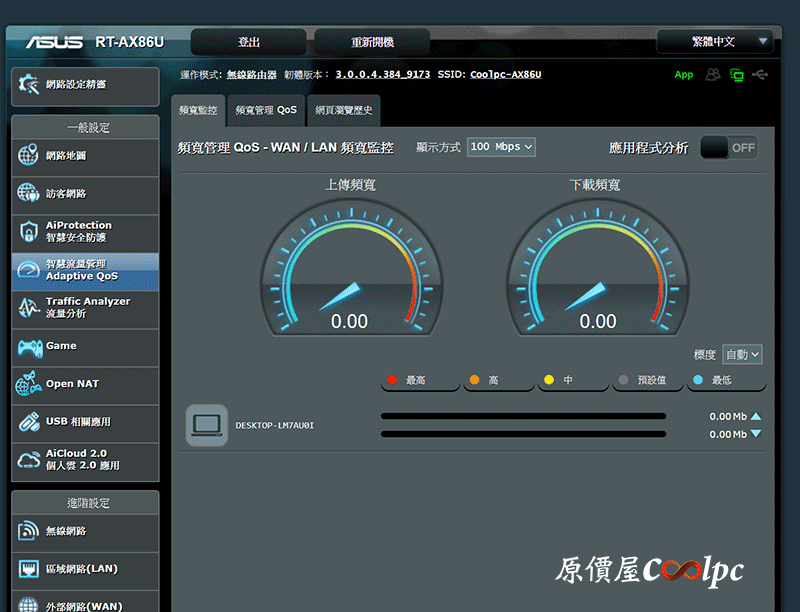
Task: Open the 無線路由器 operation mode link
Action: (x=252, y=75)
